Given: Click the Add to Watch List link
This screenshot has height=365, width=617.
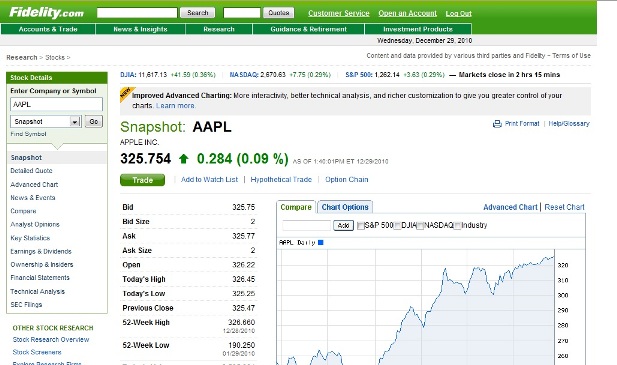Looking at the screenshot, I should click(x=209, y=179).
